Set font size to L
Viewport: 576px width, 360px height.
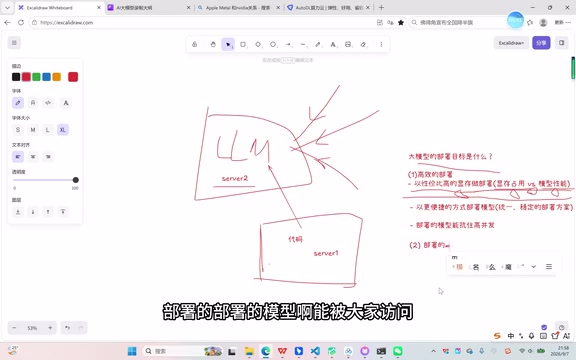click(48, 130)
